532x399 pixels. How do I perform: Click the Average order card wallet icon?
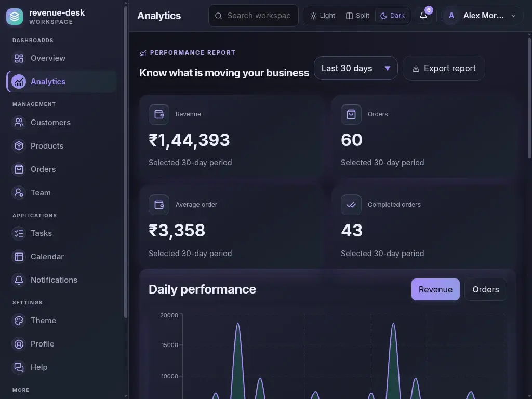point(159,205)
